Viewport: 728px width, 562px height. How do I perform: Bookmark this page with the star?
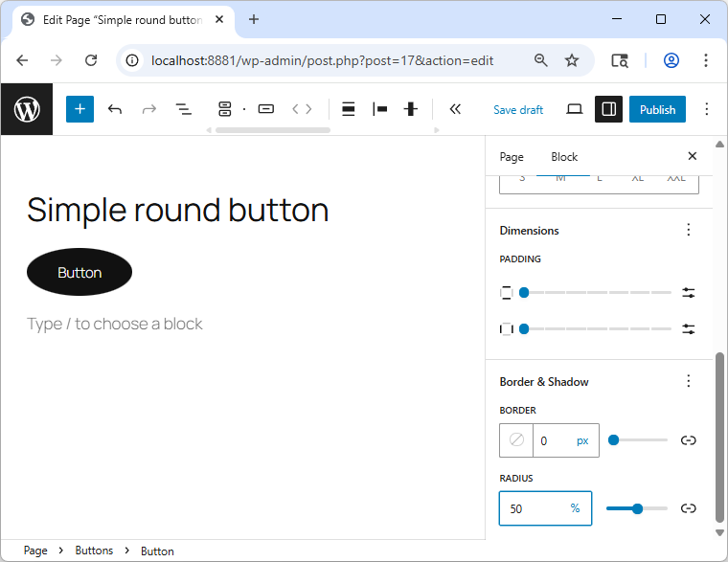point(572,60)
